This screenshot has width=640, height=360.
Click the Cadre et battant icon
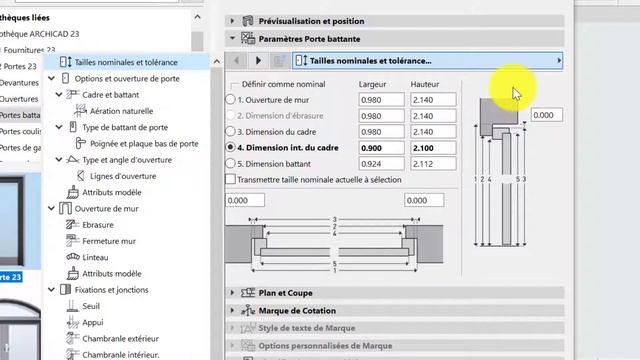(72, 95)
